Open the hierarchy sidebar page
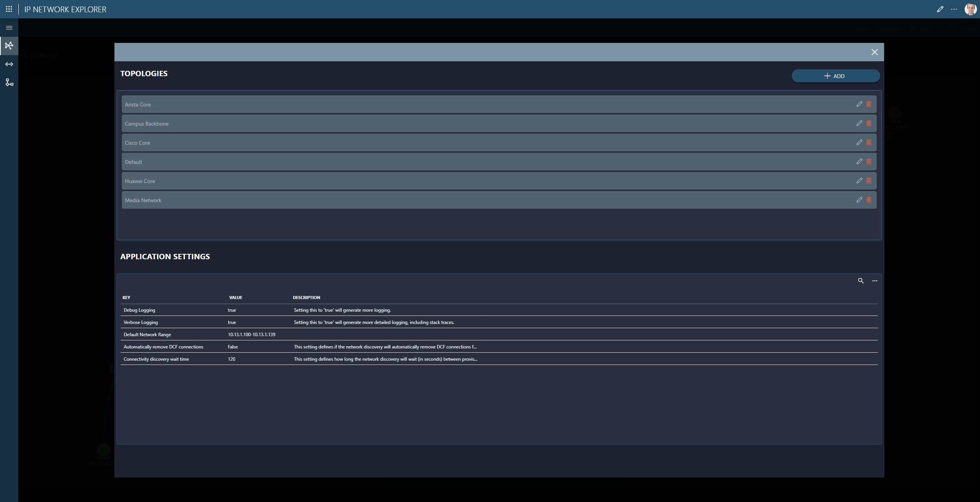The height and width of the screenshot is (502, 980). 9,82
